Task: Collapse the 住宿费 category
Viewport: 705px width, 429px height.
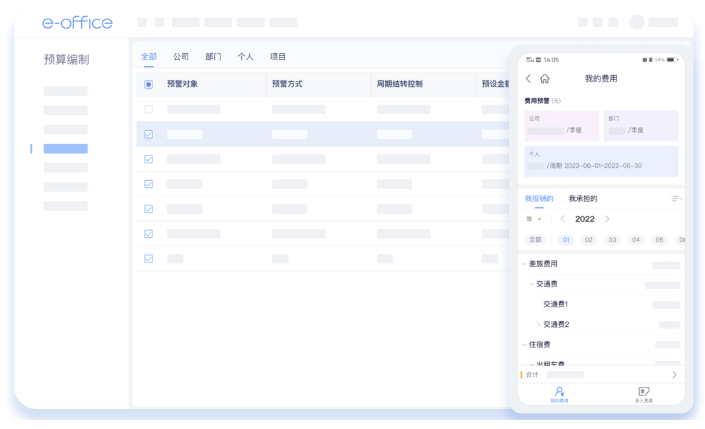Action: 524,344
